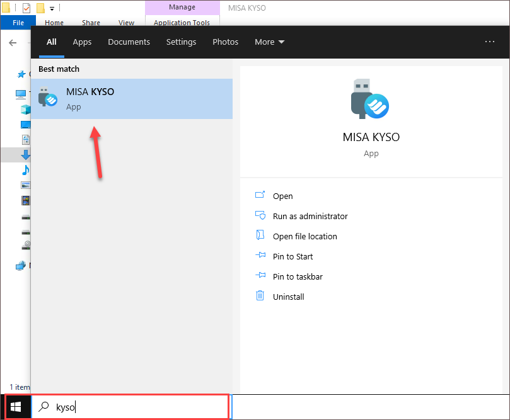Click the Pin to taskbar pin icon
This screenshot has width=510, height=420.
pyautogui.click(x=260, y=275)
